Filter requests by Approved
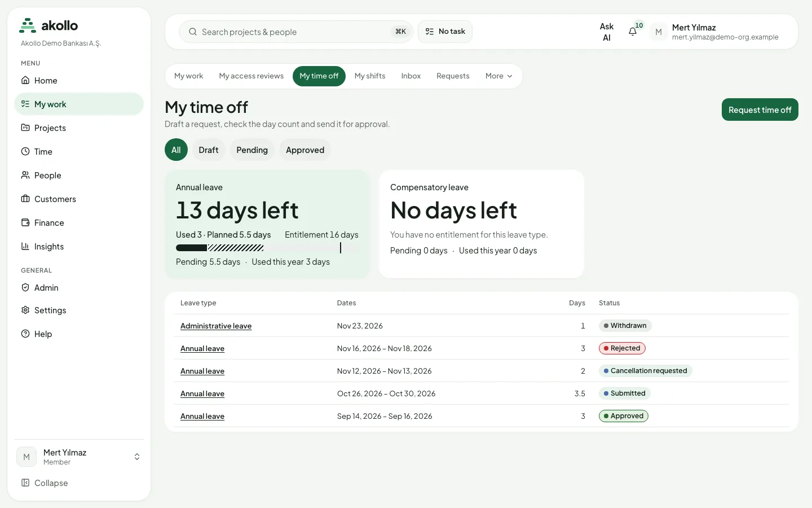Viewport: 812px width, 508px height. (x=305, y=150)
